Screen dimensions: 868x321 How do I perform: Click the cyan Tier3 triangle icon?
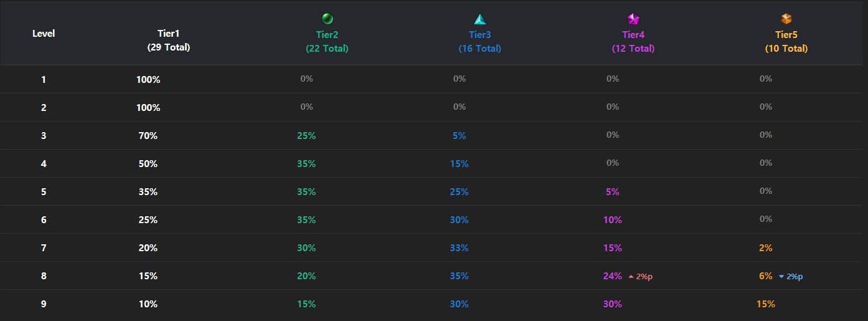(479, 19)
